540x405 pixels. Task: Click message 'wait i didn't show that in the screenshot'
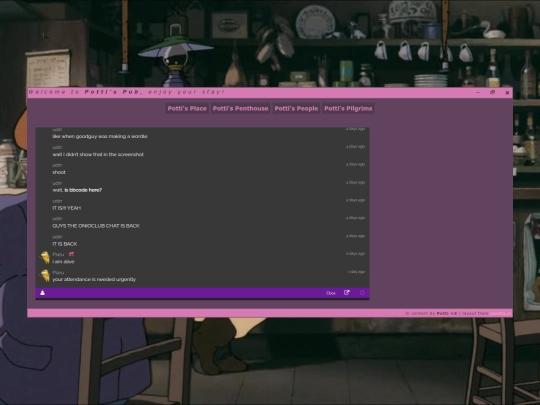tap(98, 154)
